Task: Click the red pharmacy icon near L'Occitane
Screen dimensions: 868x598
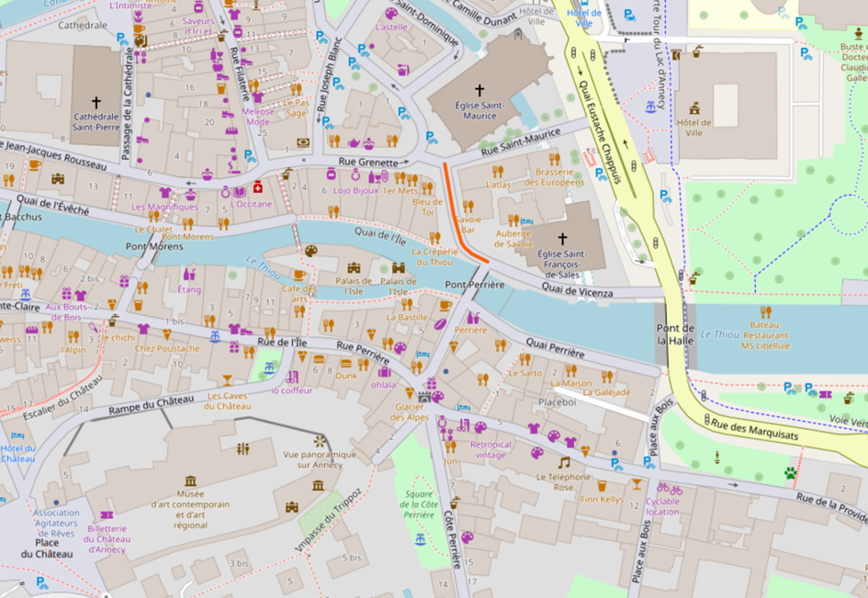Action: pos(258,188)
